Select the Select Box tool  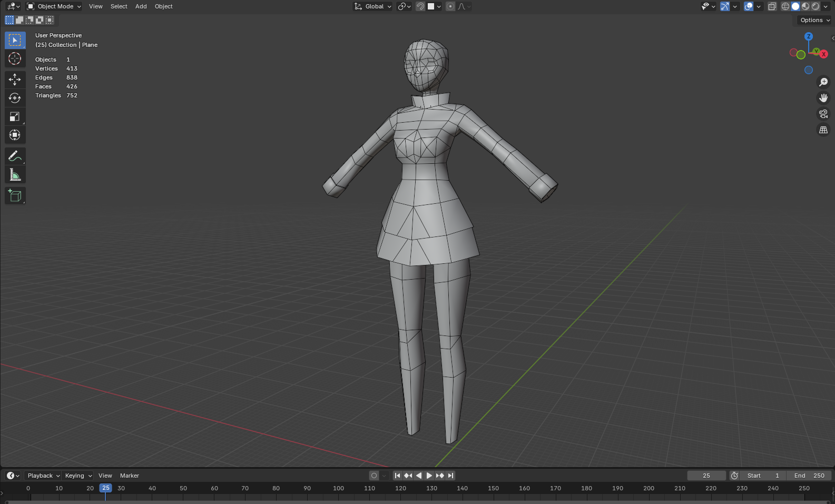coord(15,40)
